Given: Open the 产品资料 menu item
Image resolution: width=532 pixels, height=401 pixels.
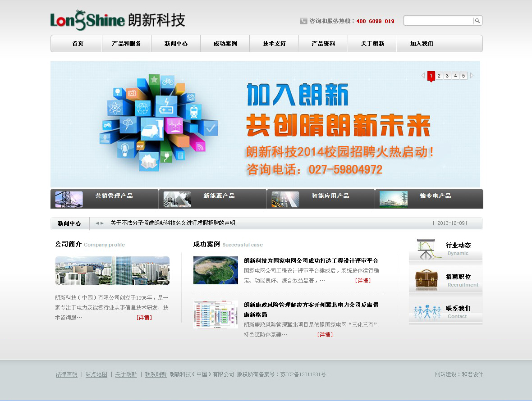Looking at the screenshot, I should [323, 43].
